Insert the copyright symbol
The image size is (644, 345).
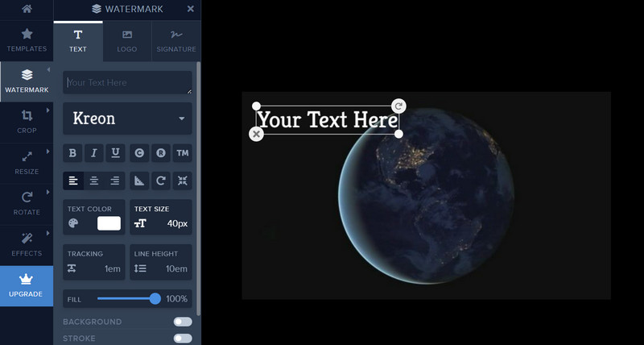[139, 153]
